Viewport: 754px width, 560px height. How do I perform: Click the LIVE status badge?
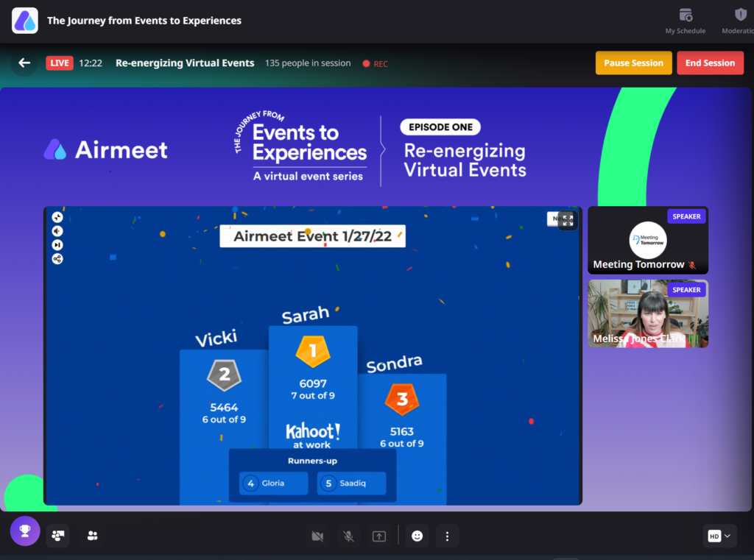(60, 63)
